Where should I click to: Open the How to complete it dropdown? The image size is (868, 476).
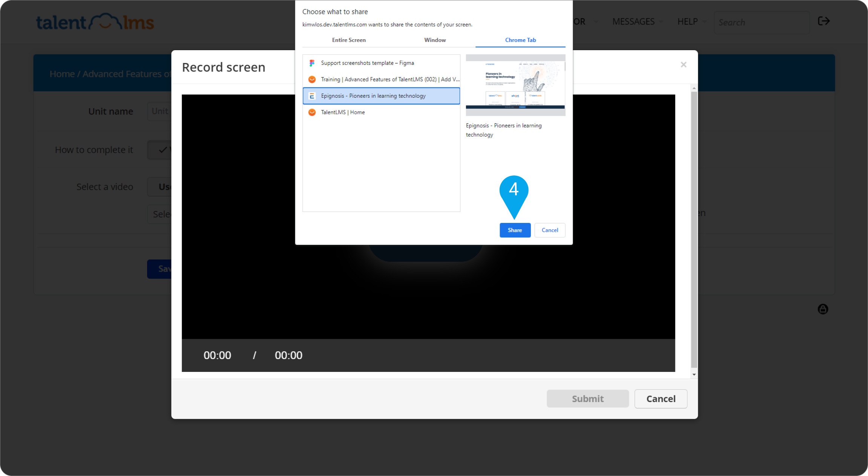(159, 150)
